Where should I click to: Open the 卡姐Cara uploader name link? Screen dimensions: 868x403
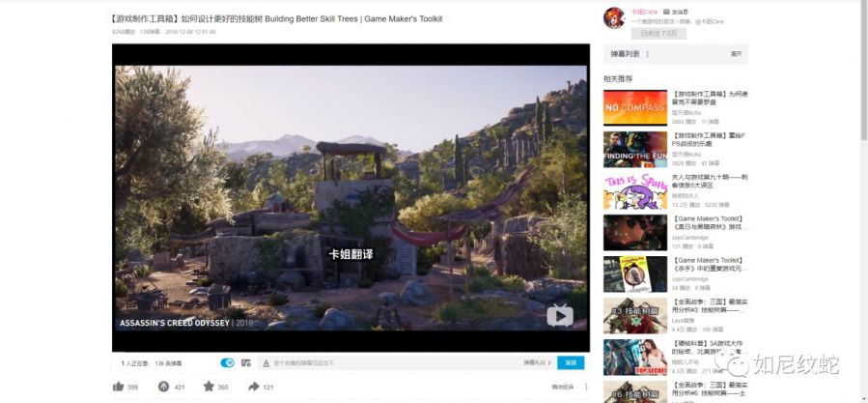(644, 12)
